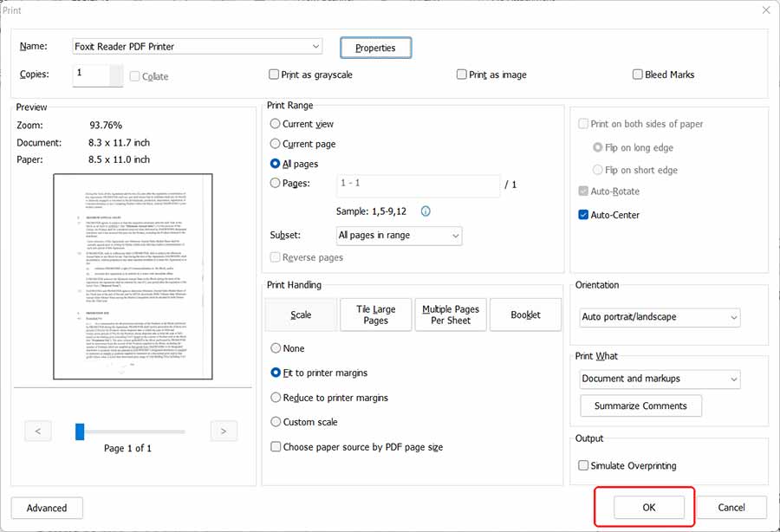The height and width of the screenshot is (532, 780).
Task: Click the previous page arrow in the preview
Action: (37, 431)
